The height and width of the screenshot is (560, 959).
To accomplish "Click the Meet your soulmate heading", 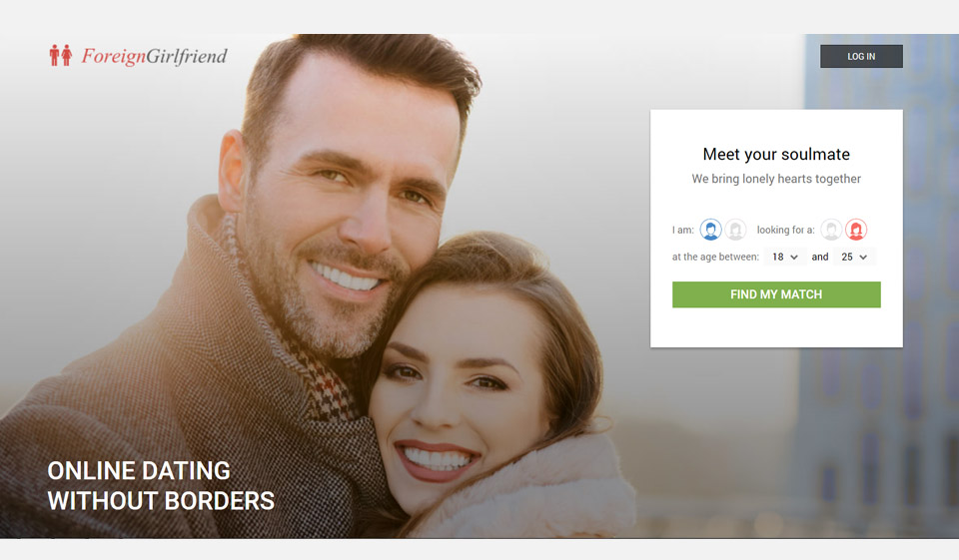I will pyautogui.click(x=776, y=154).
